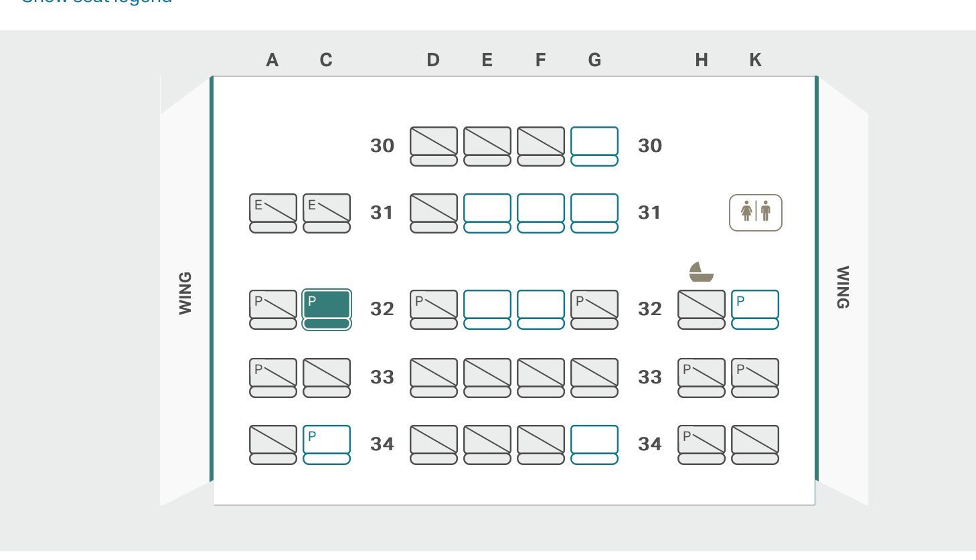Click unavailable exit seat 31C
The image size is (976, 560).
point(326,212)
